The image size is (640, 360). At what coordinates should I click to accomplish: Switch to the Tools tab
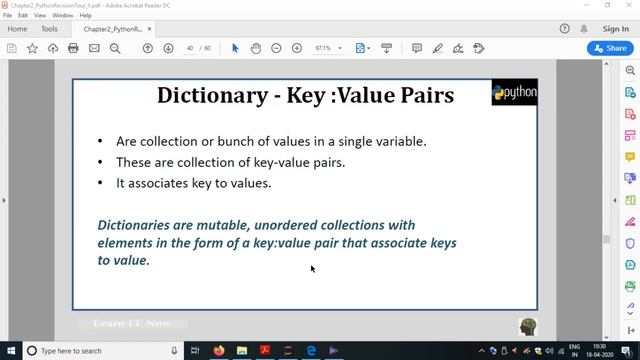pos(49,29)
